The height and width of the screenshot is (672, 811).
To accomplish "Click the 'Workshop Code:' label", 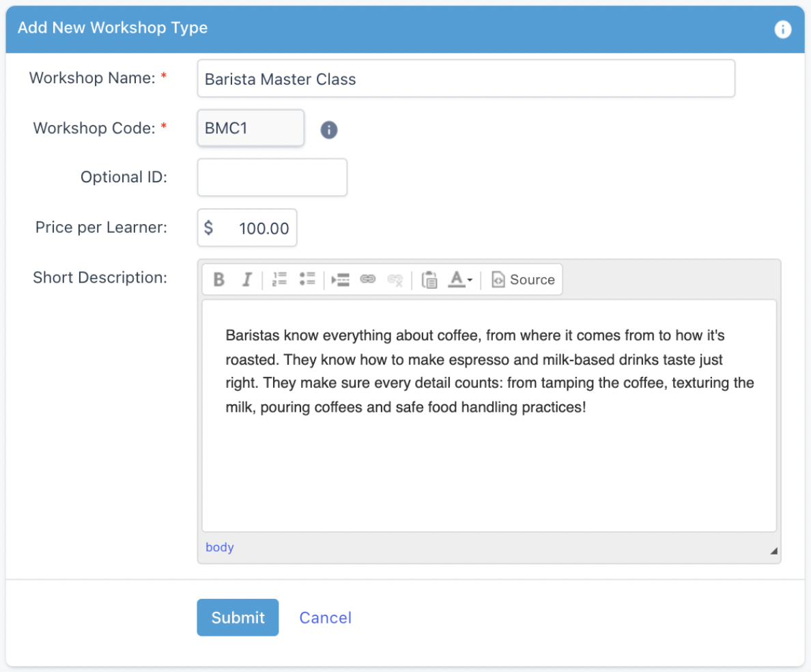I will point(94,128).
